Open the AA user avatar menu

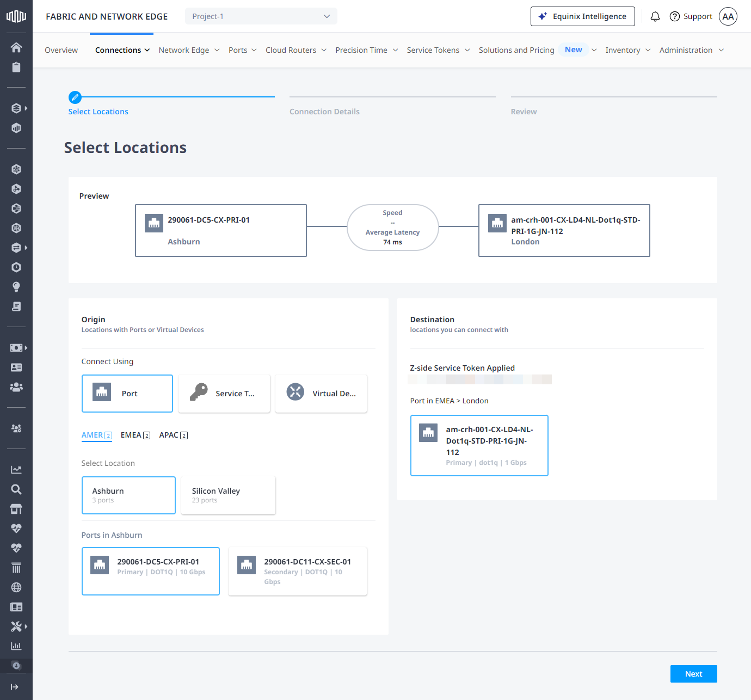pos(728,16)
